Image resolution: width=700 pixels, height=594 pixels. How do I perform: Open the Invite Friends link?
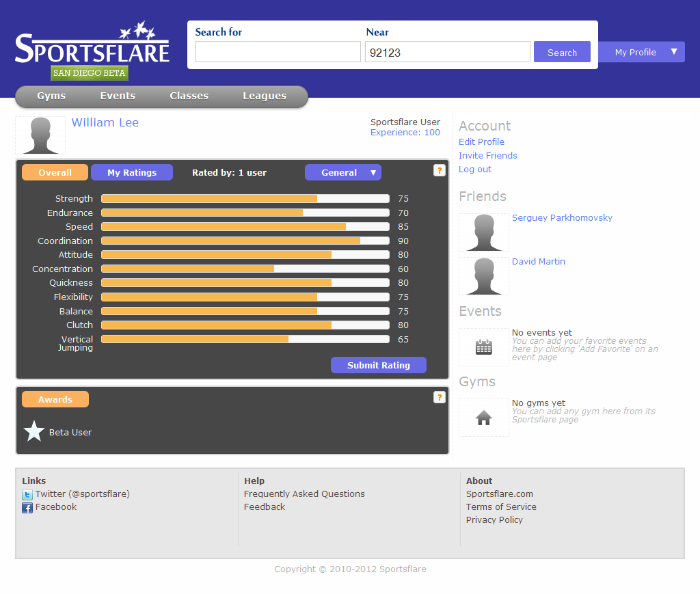point(488,156)
